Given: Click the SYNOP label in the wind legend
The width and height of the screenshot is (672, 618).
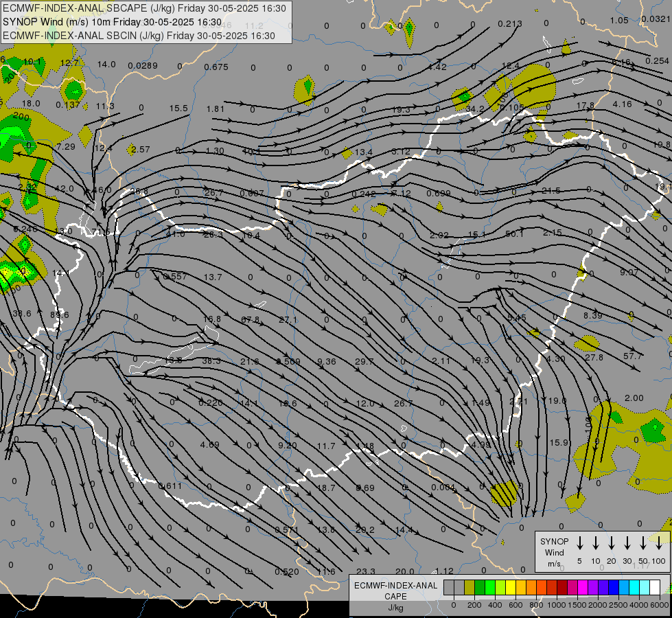Looking at the screenshot, I should [554, 541].
